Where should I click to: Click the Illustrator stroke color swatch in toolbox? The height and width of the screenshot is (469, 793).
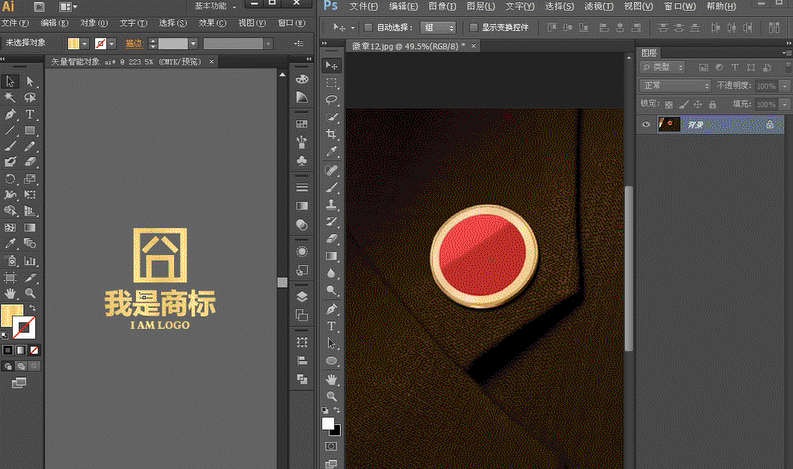(26, 328)
